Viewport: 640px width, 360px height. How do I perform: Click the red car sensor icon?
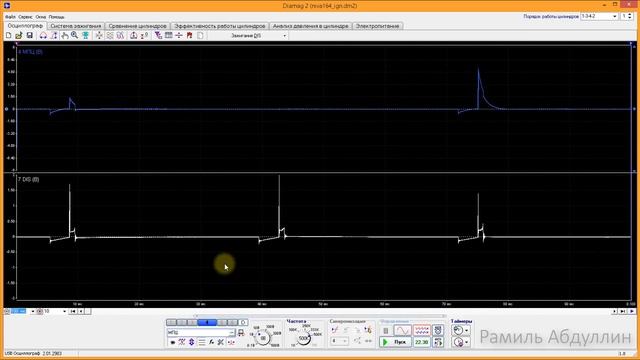[241, 333]
